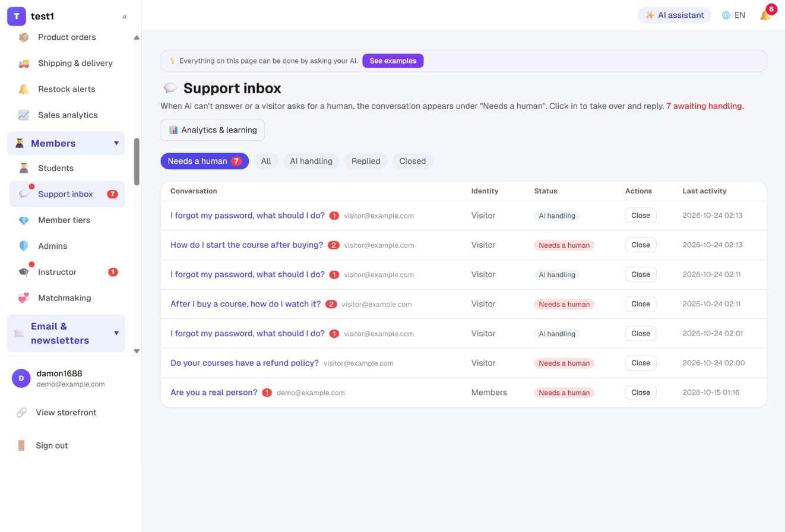785x532 pixels.
Task: Click the Members identity cell
Action: pyautogui.click(x=489, y=392)
